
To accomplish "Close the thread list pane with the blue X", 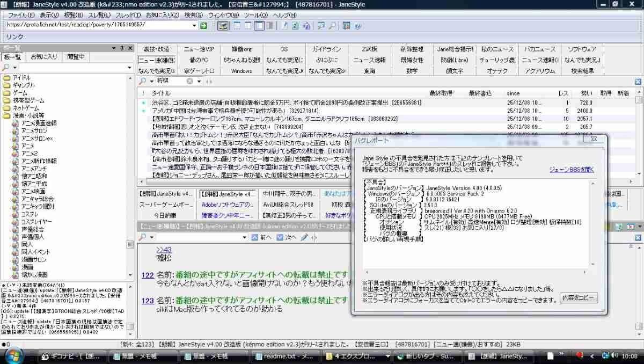I will [x=638, y=82].
